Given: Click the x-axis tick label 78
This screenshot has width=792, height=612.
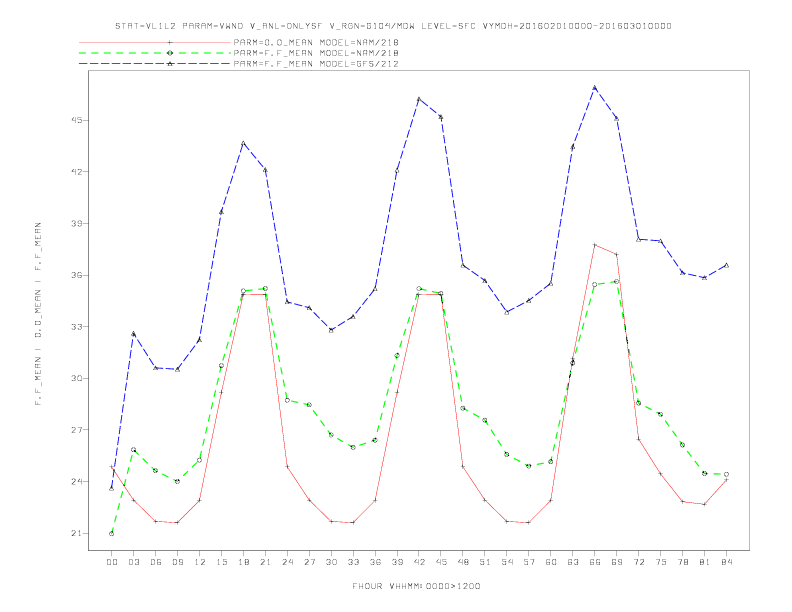Looking at the screenshot, I should (x=682, y=562).
